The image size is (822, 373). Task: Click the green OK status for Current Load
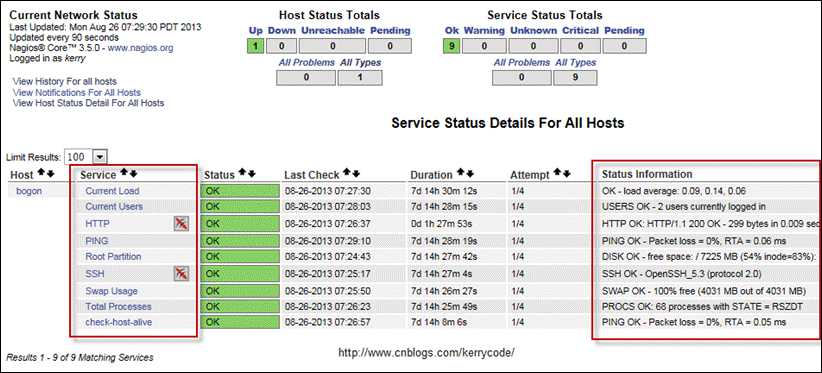[x=240, y=191]
